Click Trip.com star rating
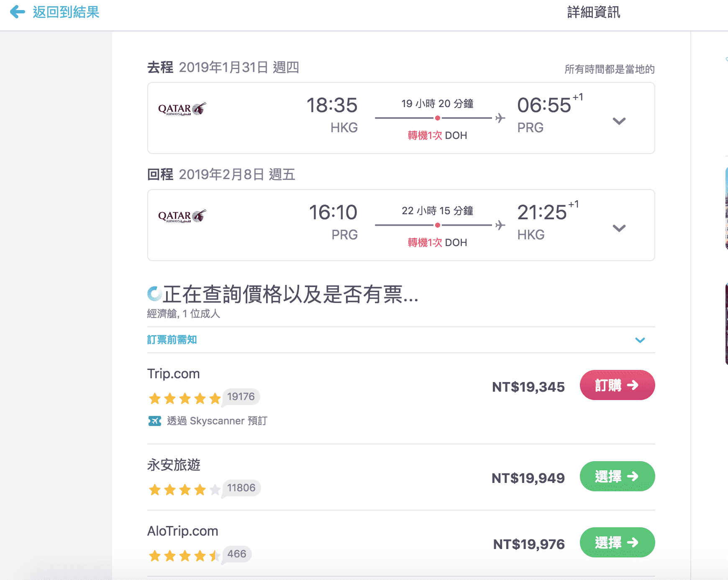 [x=185, y=398]
